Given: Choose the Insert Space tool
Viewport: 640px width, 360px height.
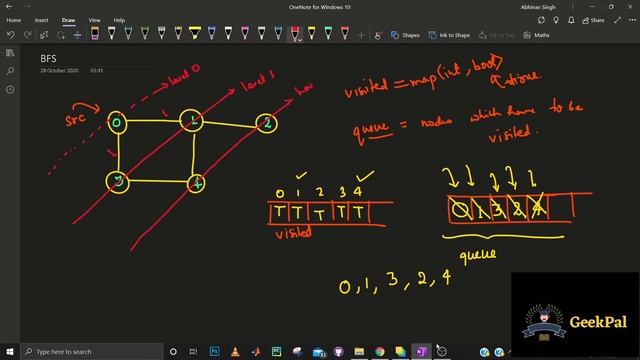Looking at the screenshot, I should click(77, 35).
